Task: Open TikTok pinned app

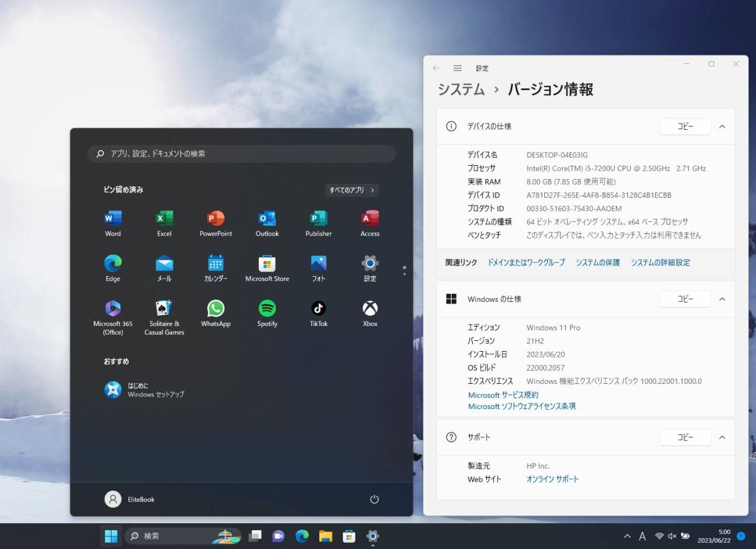Action: click(319, 314)
